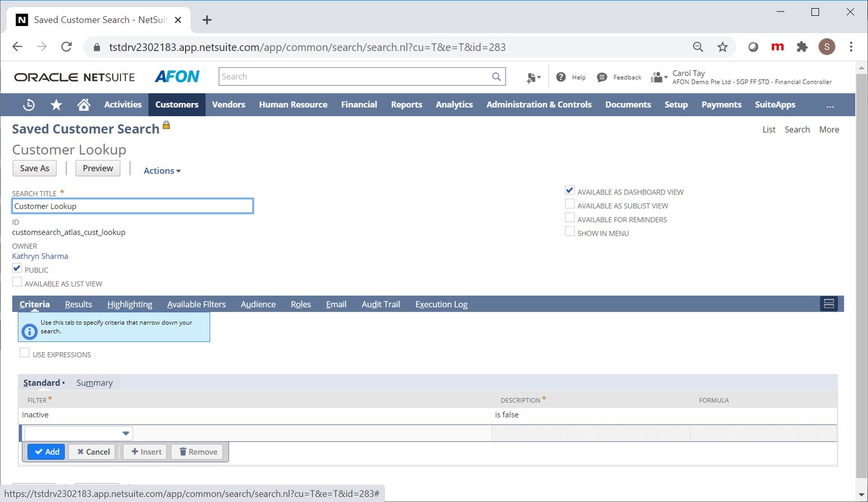This screenshot has height=502, width=868.
Task: Click the collapse-tabs icon right of Execution Log
Action: coord(828,304)
